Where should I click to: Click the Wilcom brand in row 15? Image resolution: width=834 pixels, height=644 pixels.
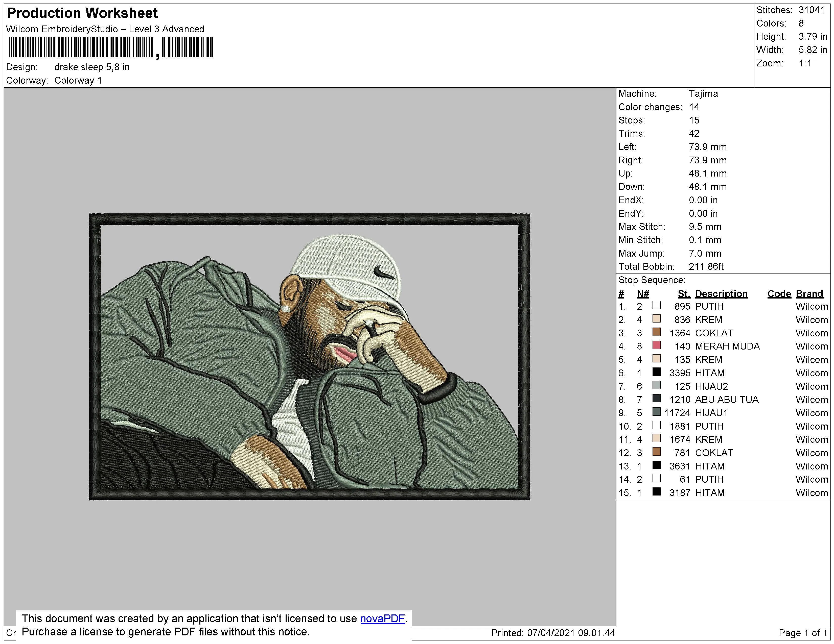(812, 492)
